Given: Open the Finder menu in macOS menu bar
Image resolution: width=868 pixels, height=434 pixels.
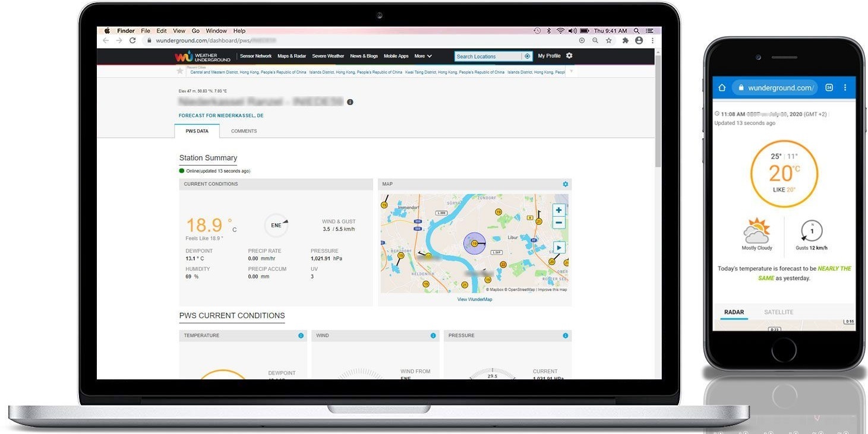Looking at the screenshot, I should [x=125, y=31].
